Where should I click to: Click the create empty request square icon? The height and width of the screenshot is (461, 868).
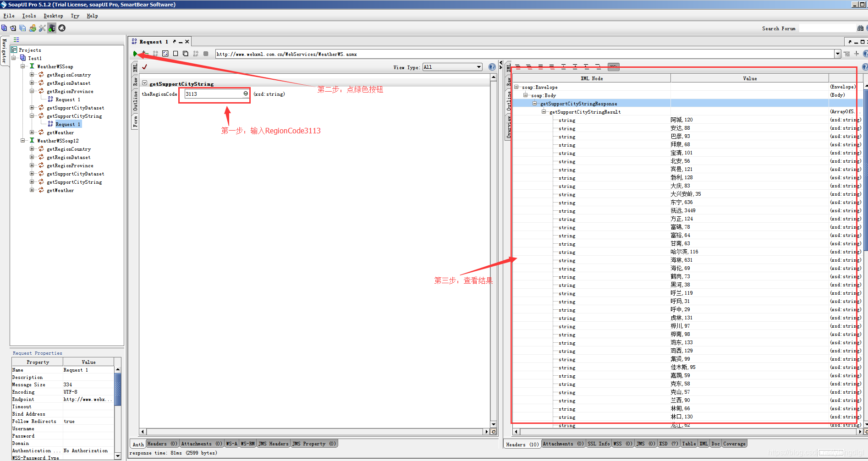[x=176, y=54]
